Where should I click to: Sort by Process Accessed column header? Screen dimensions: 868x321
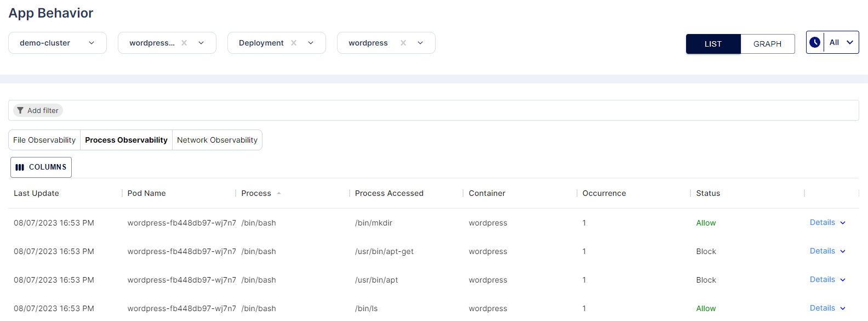click(x=389, y=193)
